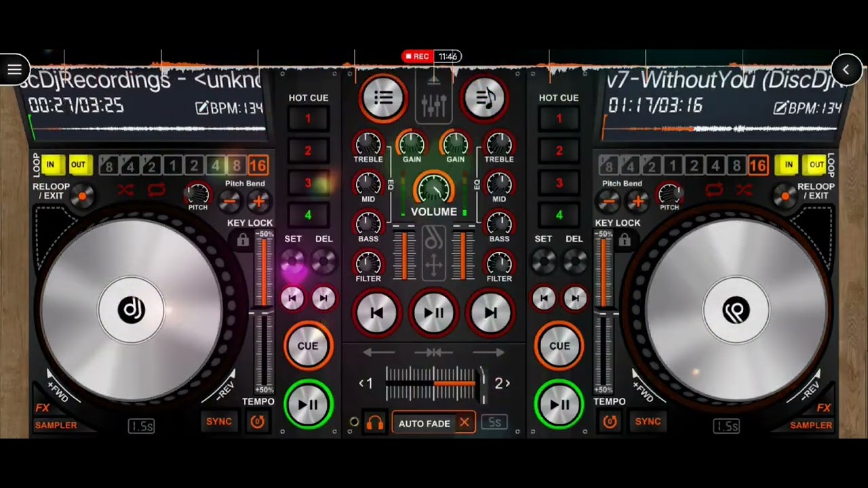Open right deck SAMPLER panel
This screenshot has height=488, width=868.
pos(811,425)
